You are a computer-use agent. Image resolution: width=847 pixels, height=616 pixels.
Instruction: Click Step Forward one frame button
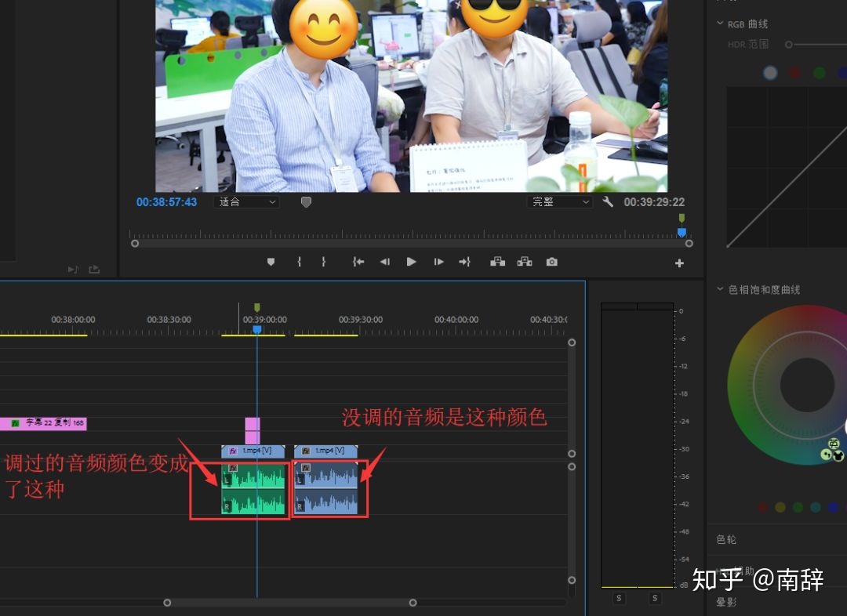pyautogui.click(x=438, y=262)
